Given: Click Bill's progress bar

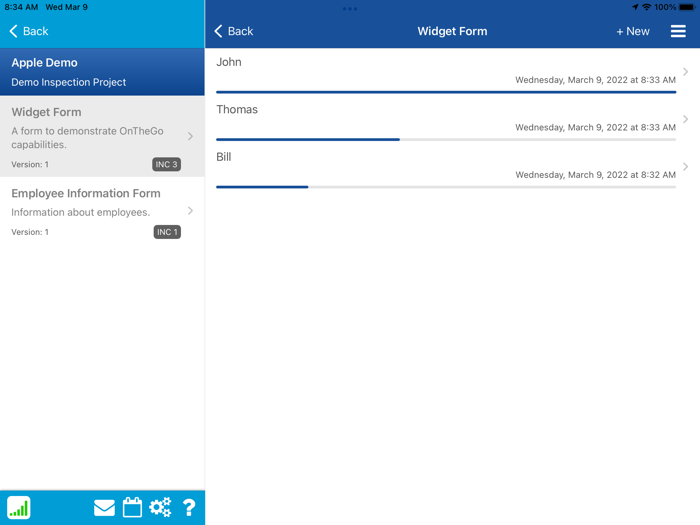Looking at the screenshot, I should [446, 187].
